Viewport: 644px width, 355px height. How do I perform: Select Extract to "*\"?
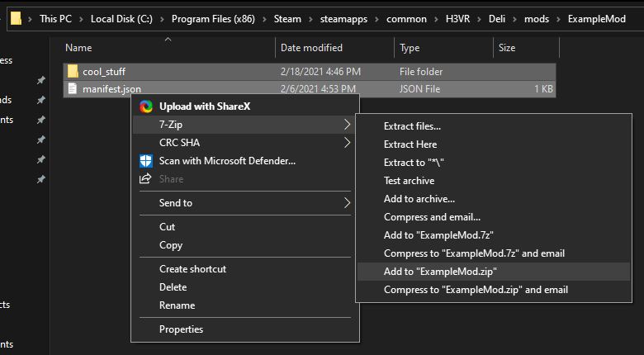click(x=494, y=163)
